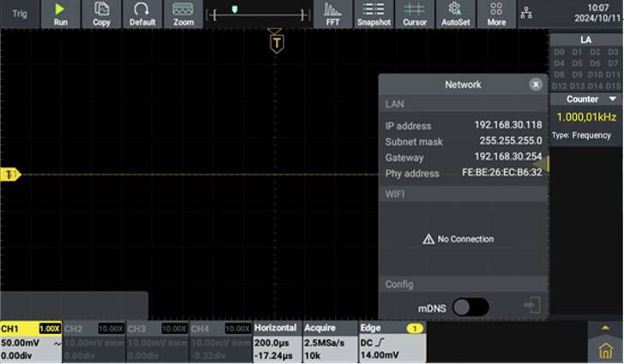Click the Trig status button

(x=19, y=14)
